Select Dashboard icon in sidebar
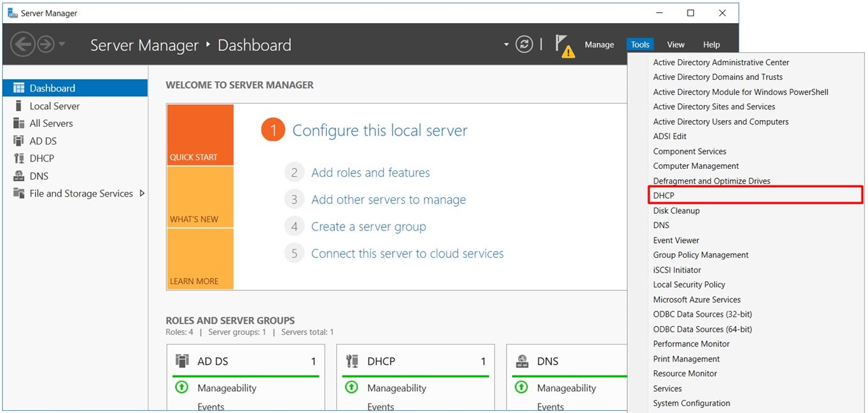The height and width of the screenshot is (413, 868). [18, 88]
